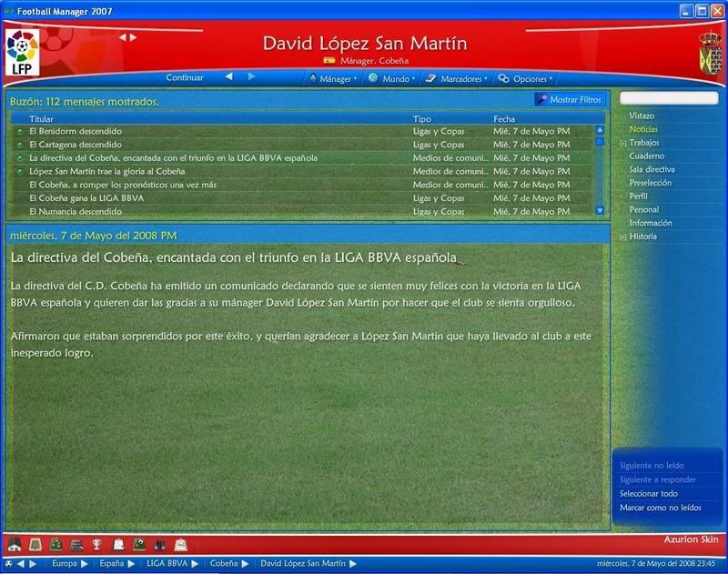Open Sala directiva in the side menu
728x574 pixels.
click(x=652, y=169)
